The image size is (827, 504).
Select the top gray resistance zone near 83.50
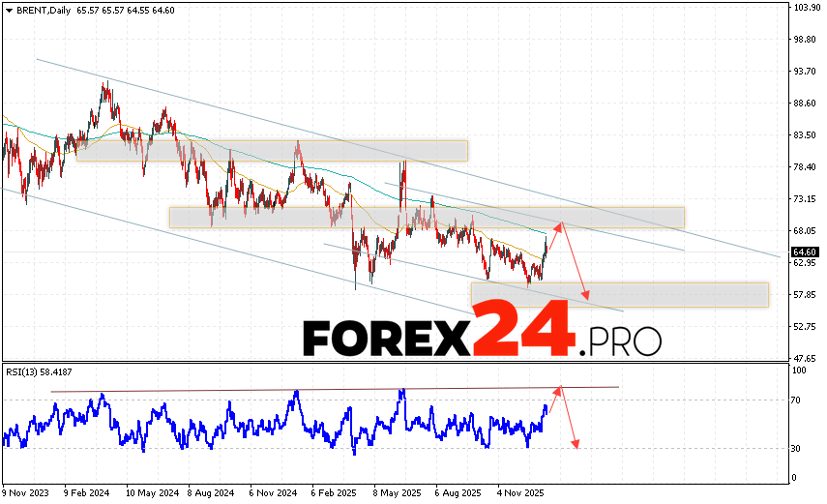(271, 151)
